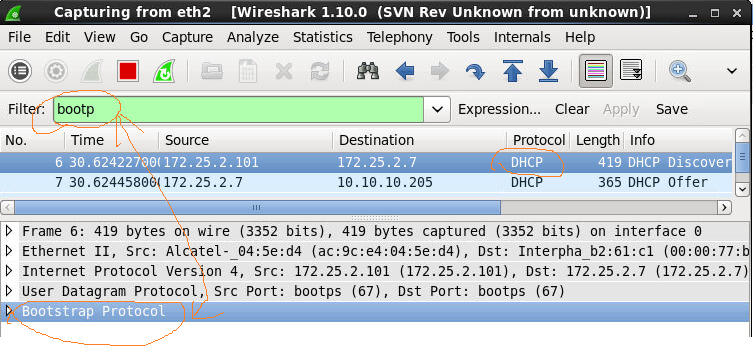The width and height of the screenshot is (753, 360).
Task: Click the start capture shark fin icon
Action: pos(92,72)
